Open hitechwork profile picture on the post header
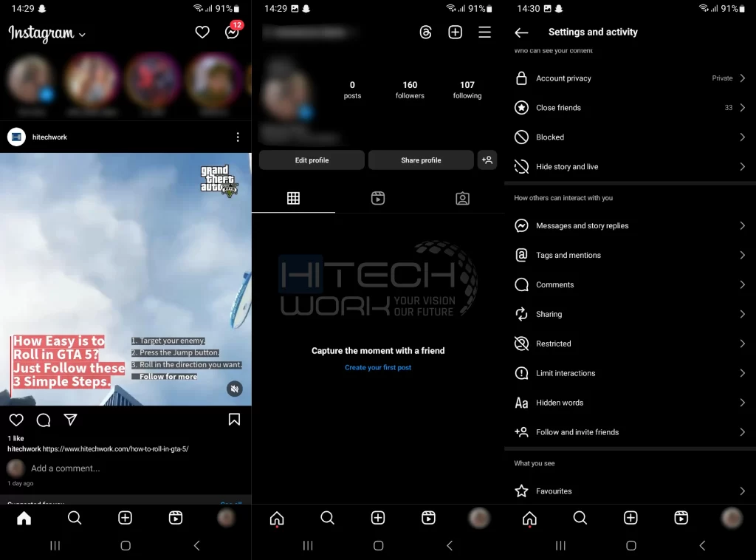The height and width of the screenshot is (560, 756). pos(16,137)
